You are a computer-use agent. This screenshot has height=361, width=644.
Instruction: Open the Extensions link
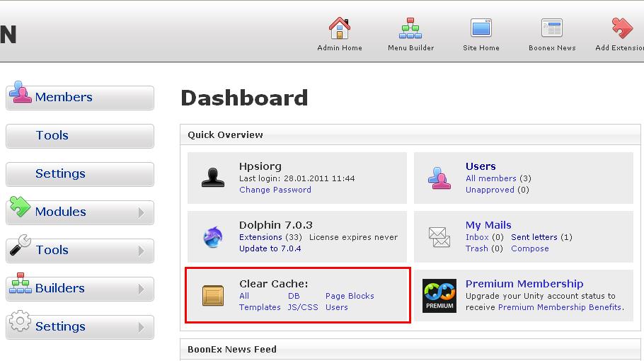point(260,237)
